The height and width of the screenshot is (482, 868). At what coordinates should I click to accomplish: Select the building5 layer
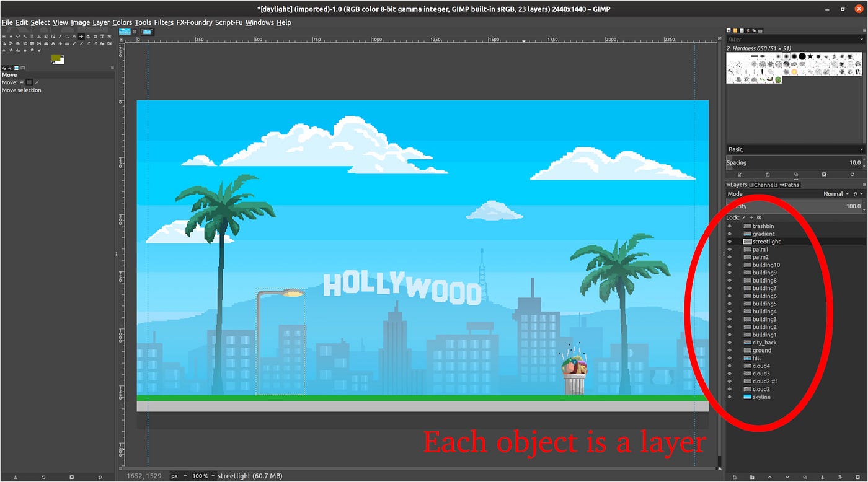click(764, 304)
